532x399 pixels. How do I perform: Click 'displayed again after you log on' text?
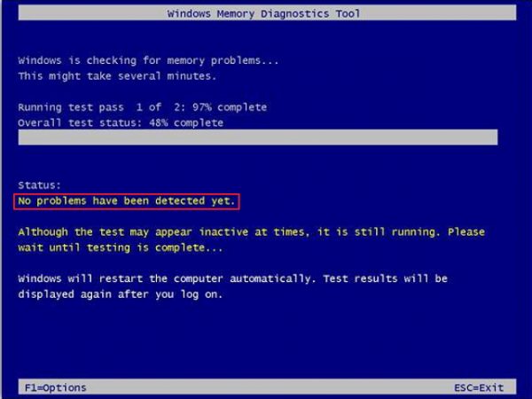pos(121,294)
